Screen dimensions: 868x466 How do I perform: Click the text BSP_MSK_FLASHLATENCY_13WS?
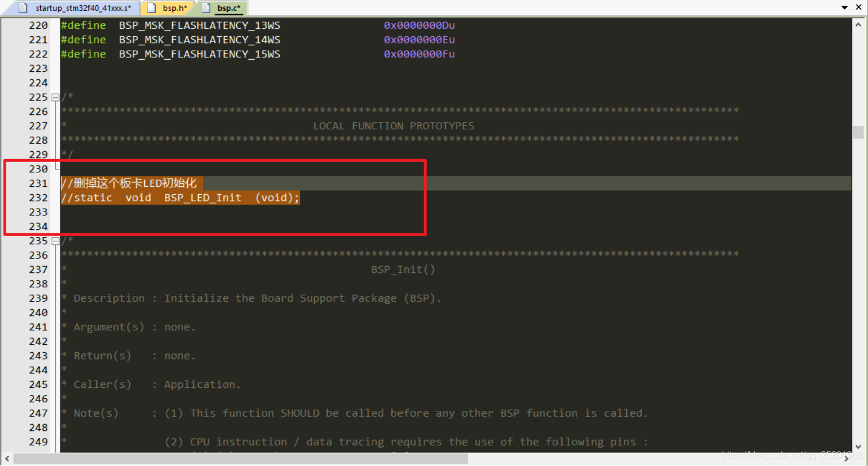[200, 25]
